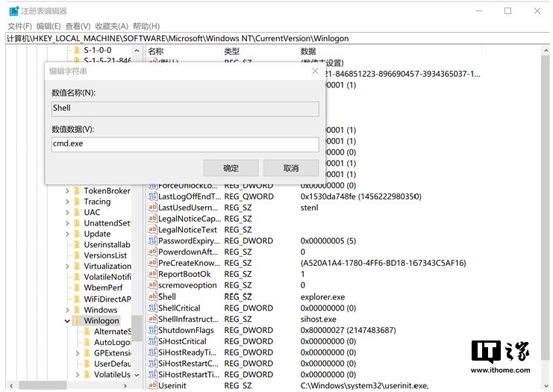
Task: Expand the GPExtensi subkey node
Action: tap(77, 353)
